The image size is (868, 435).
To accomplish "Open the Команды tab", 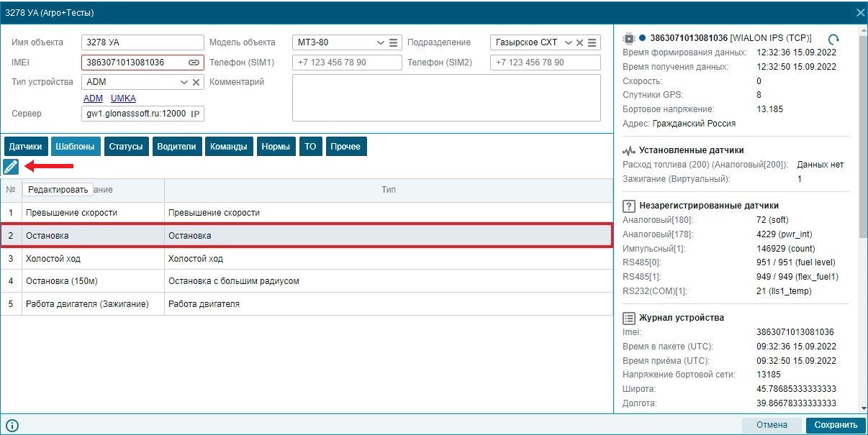I will [x=230, y=146].
